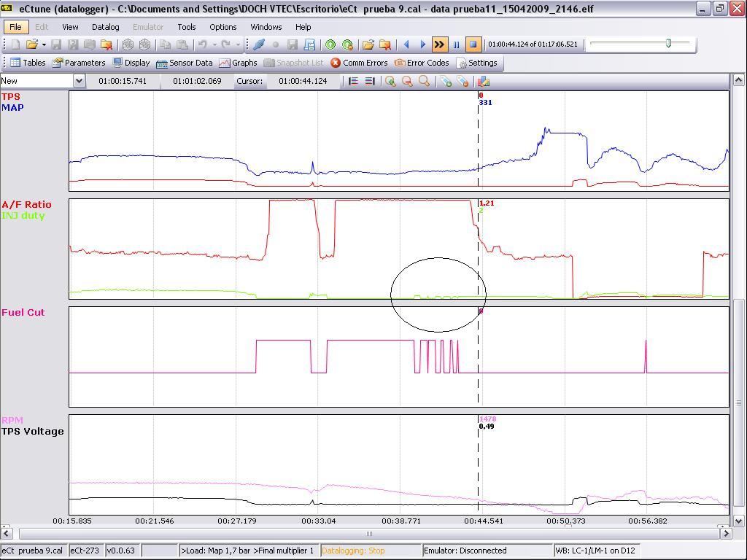
Task: Click the TPS graph label
Action: [10, 97]
